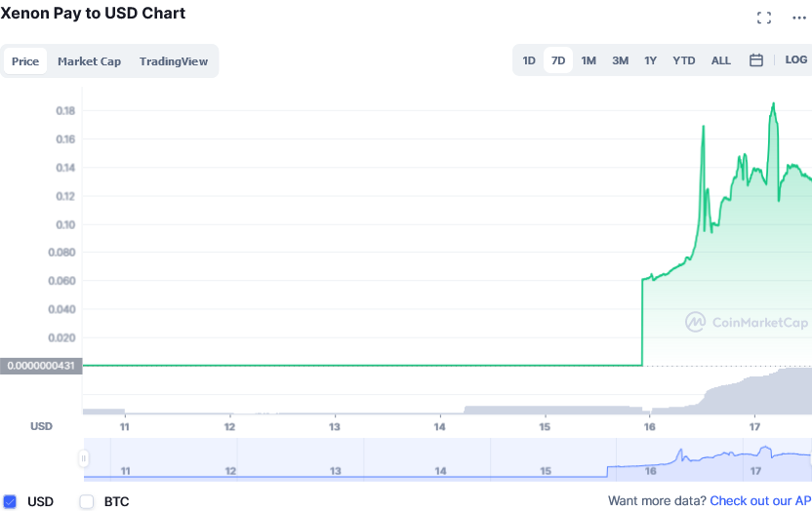Viewport: 812px width, 512px height.
Task: Switch to the TradingView tab
Action: click(174, 61)
